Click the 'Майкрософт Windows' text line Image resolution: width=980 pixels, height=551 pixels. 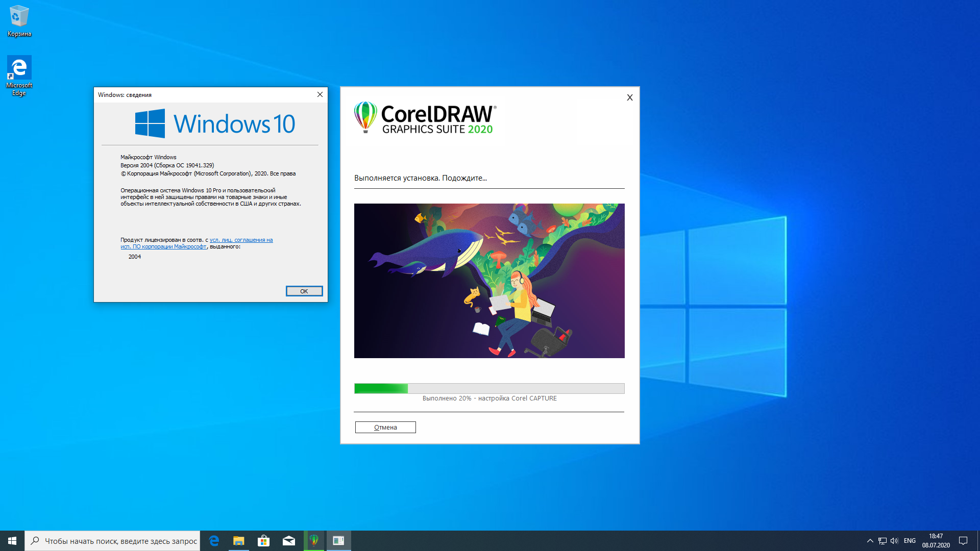pos(149,157)
